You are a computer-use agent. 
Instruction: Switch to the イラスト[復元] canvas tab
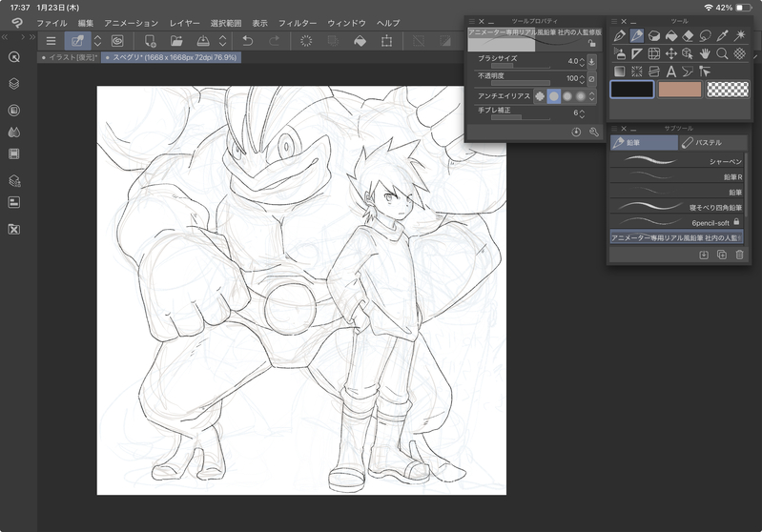click(x=69, y=57)
